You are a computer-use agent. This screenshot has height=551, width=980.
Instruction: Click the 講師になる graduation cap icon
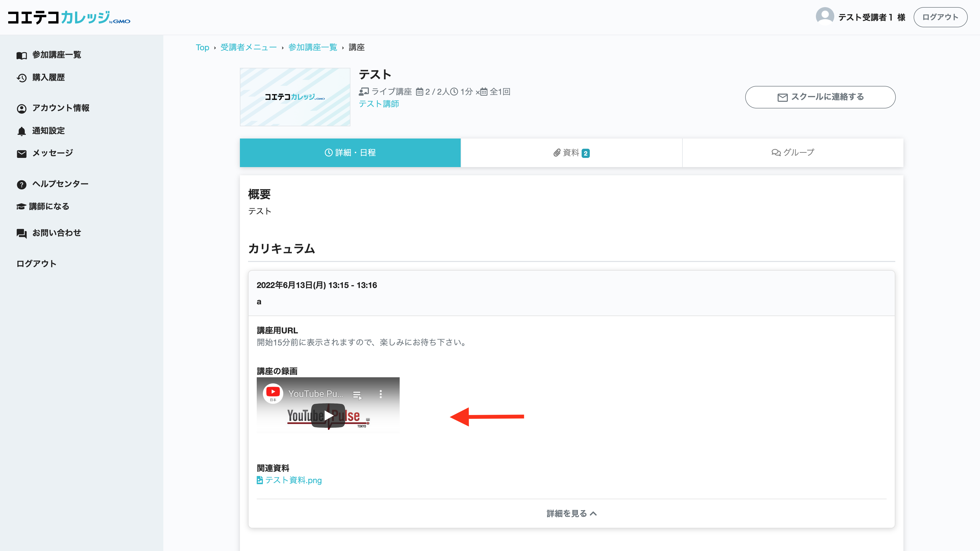(x=21, y=206)
